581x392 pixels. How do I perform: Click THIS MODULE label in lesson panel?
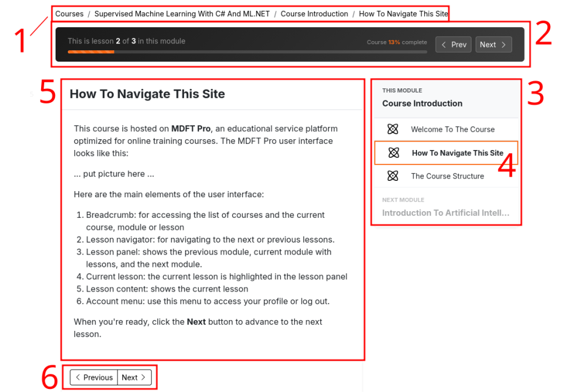tap(402, 90)
